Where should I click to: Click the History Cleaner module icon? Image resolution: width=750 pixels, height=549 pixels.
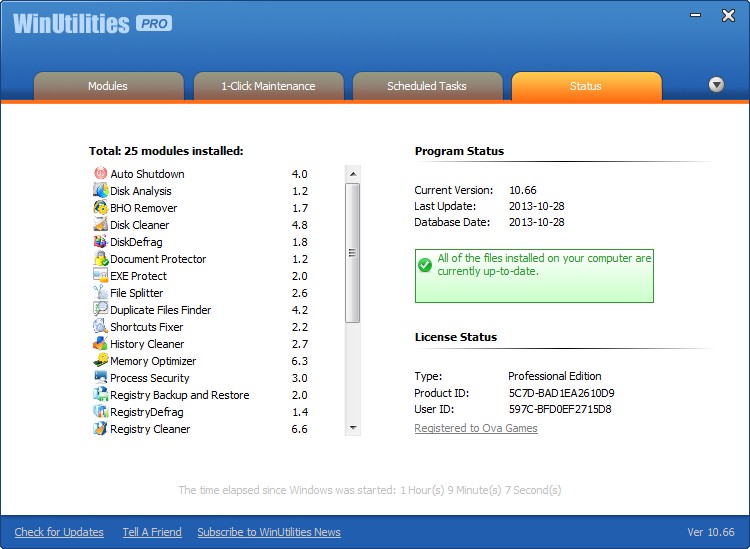point(100,343)
